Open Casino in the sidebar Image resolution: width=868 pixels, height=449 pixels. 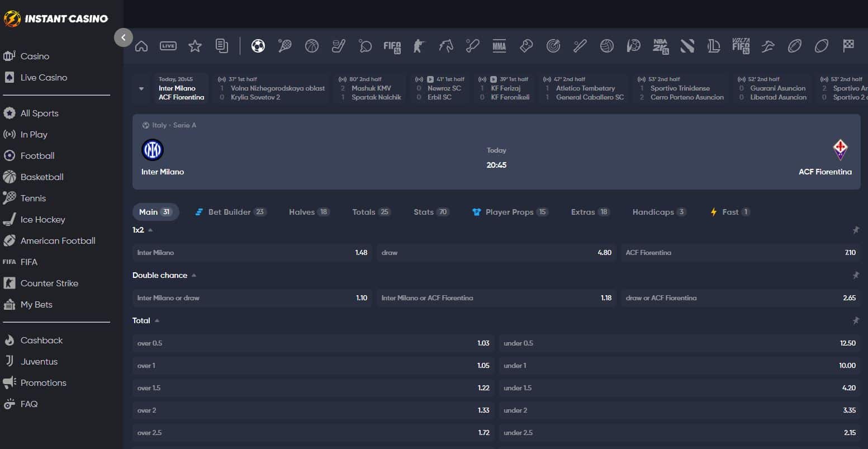coord(35,56)
